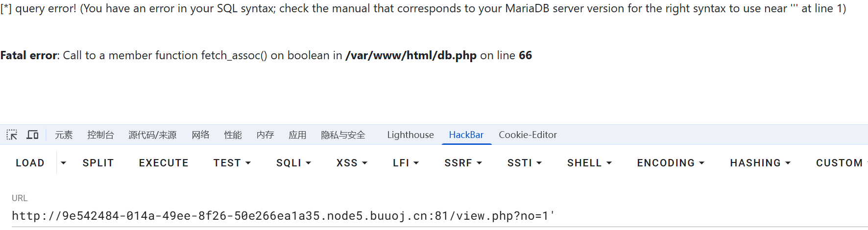Open the SSTI dropdown menu
The height and width of the screenshot is (230, 868).
(524, 163)
